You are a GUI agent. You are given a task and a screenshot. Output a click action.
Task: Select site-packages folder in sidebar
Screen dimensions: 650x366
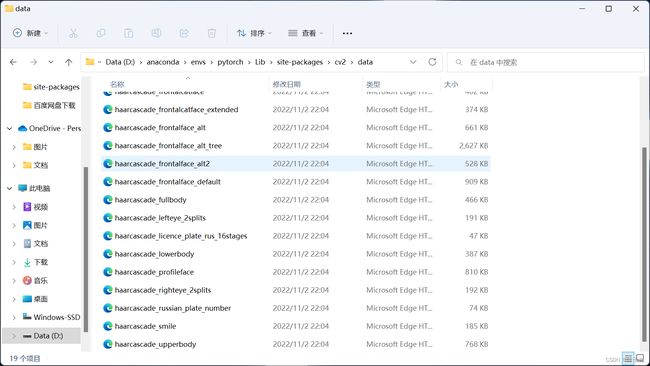tap(51, 87)
